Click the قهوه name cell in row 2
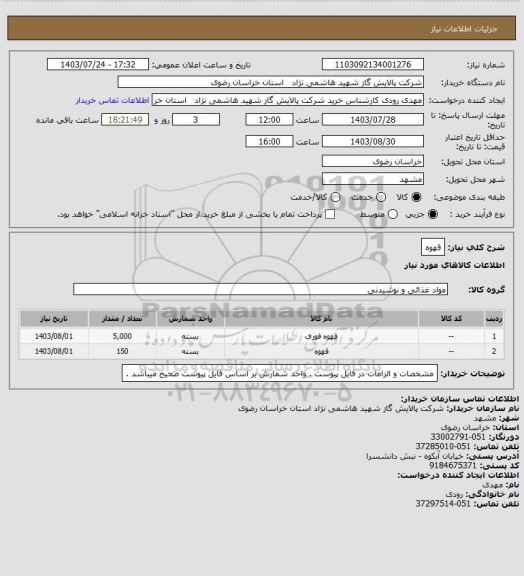 click(x=322, y=352)
